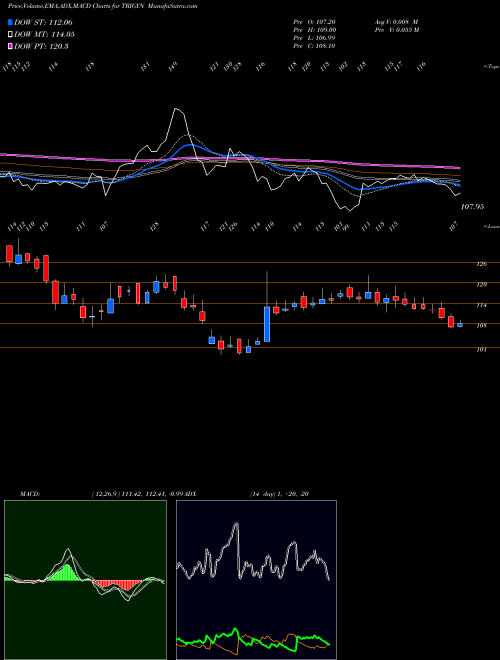Open the green MACD histogram panel
This screenshot has width=500, height=660.
pos(85,580)
